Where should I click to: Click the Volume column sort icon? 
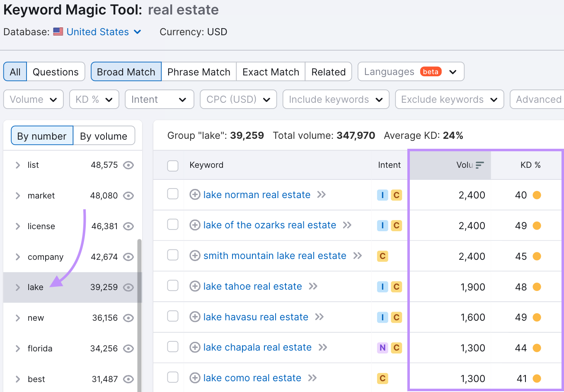[479, 165]
